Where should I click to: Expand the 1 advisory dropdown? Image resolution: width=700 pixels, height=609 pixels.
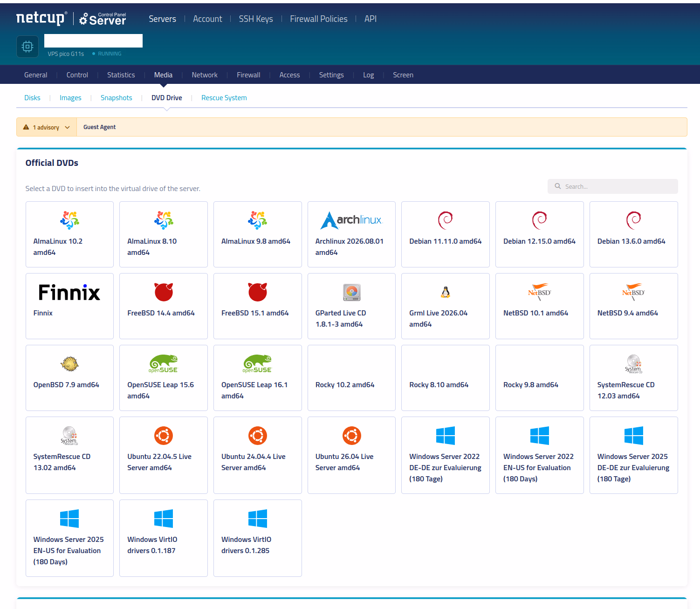click(x=47, y=127)
